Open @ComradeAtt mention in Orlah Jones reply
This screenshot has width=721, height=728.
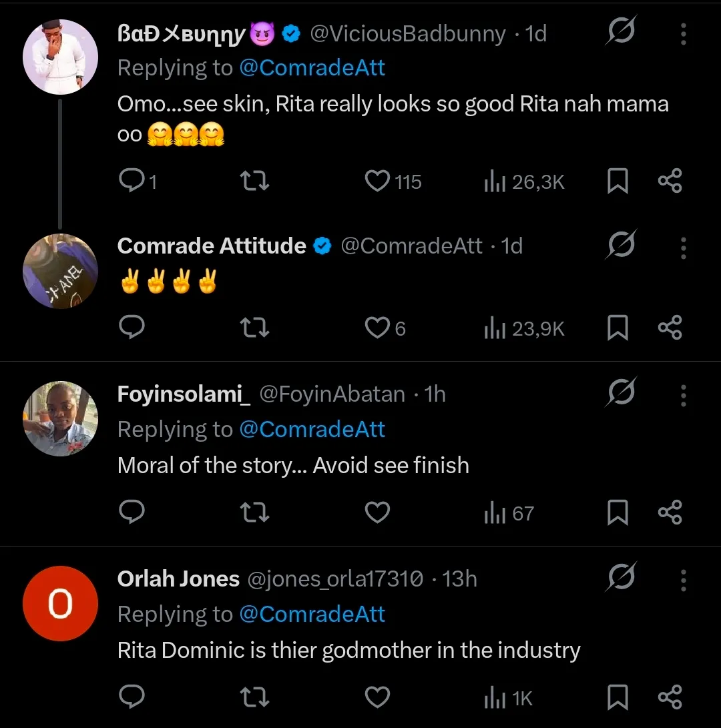coord(312,615)
